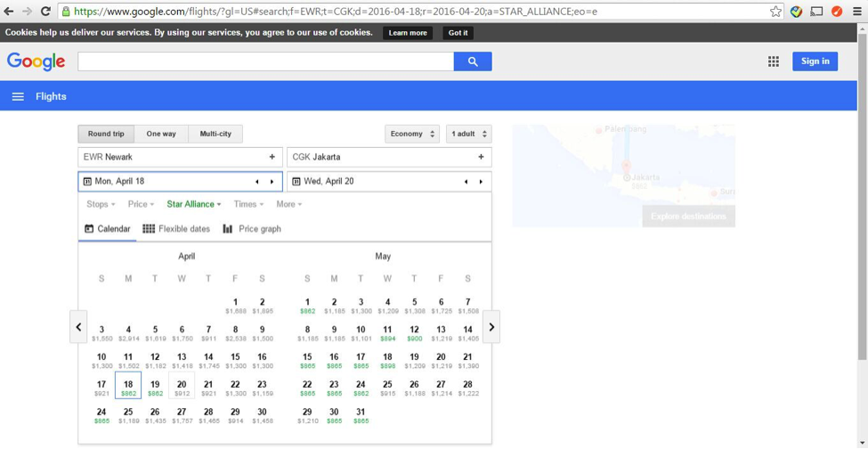Click the browser back arrow
The height and width of the screenshot is (449, 868).
(x=9, y=11)
